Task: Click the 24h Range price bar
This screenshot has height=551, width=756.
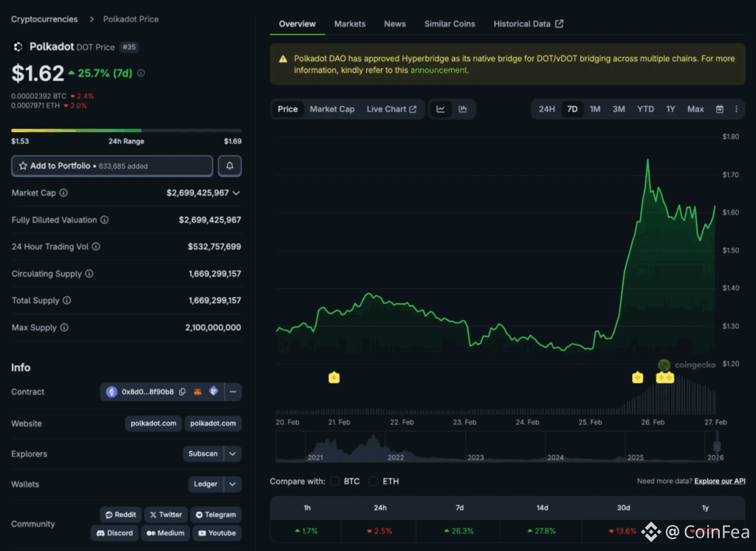Action: 126,131
